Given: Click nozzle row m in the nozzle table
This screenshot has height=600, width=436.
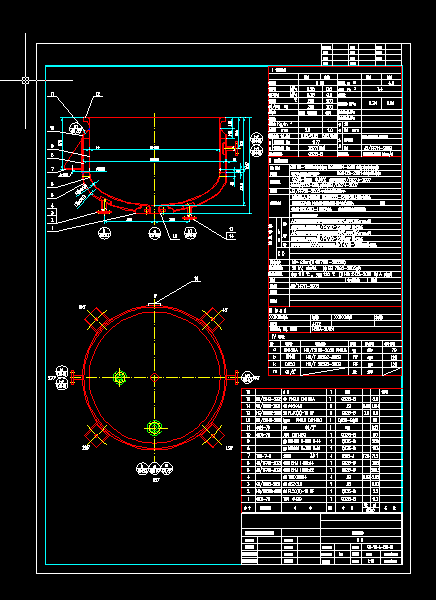Looking at the screenshot, I should 335,371.
